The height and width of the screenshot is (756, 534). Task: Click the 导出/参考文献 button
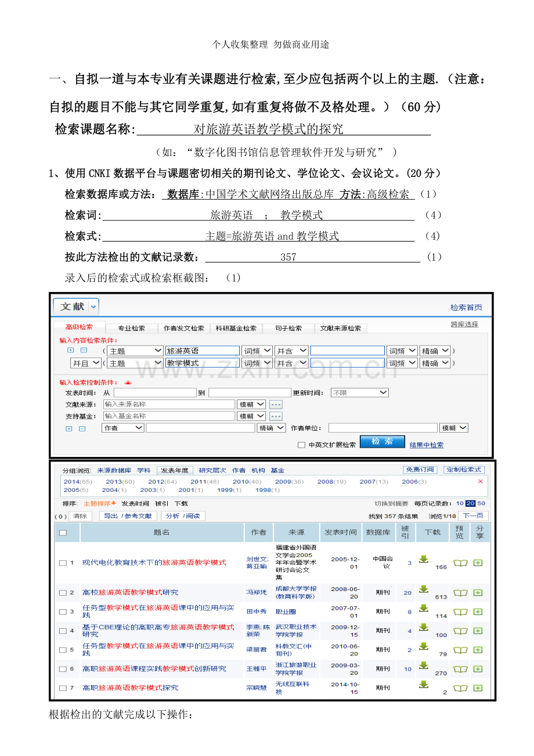click(128, 516)
